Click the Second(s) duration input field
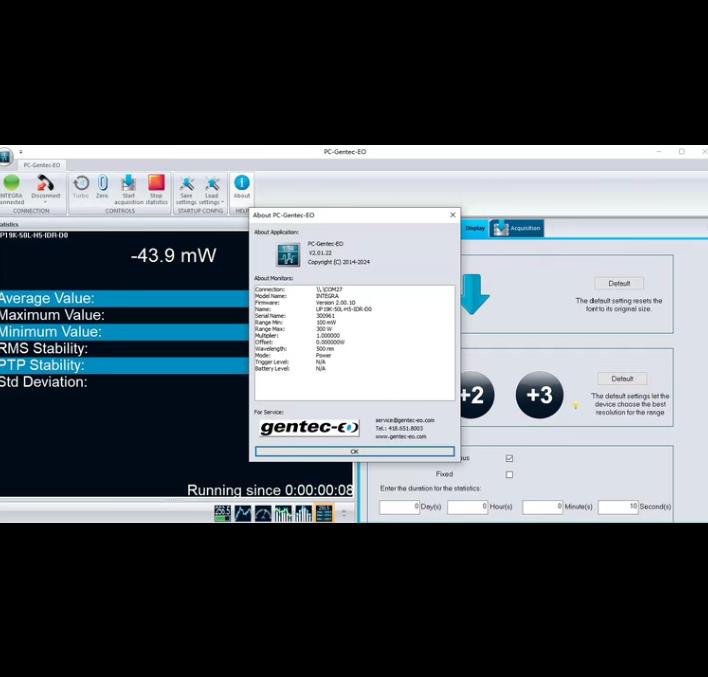708x677 pixels. (x=618, y=507)
